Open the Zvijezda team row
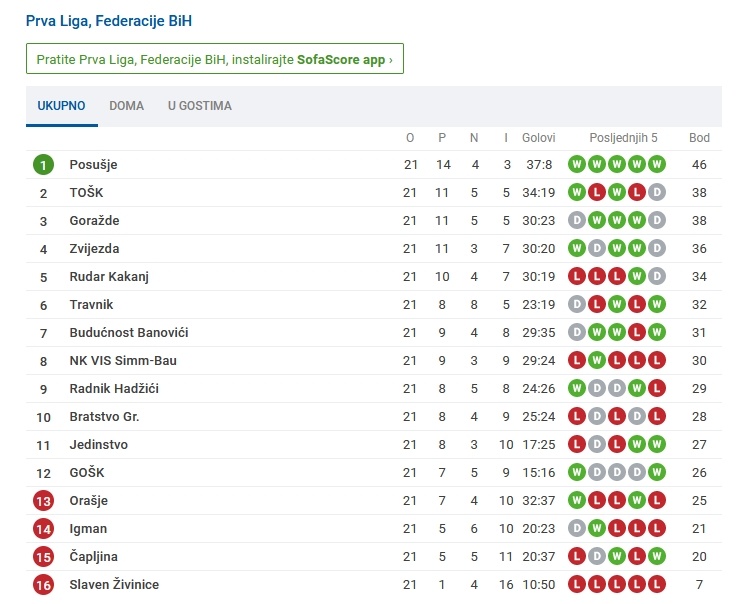This screenshot has height=604, width=745. pyautogui.click(x=374, y=249)
